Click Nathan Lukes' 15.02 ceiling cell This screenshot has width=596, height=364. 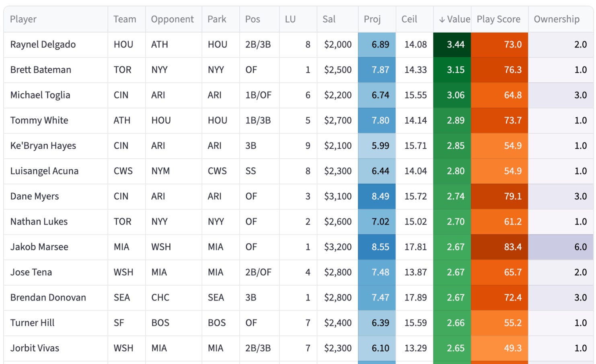[415, 222]
